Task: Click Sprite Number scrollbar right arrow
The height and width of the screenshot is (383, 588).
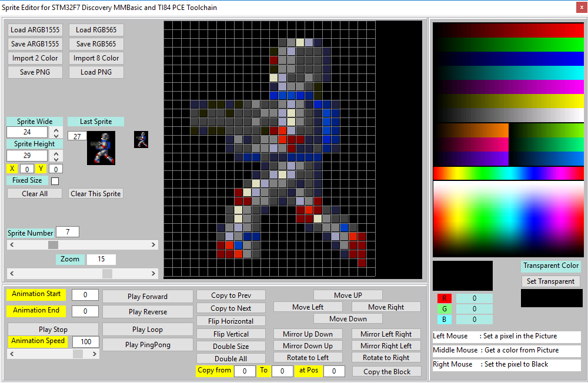Action: coord(153,245)
